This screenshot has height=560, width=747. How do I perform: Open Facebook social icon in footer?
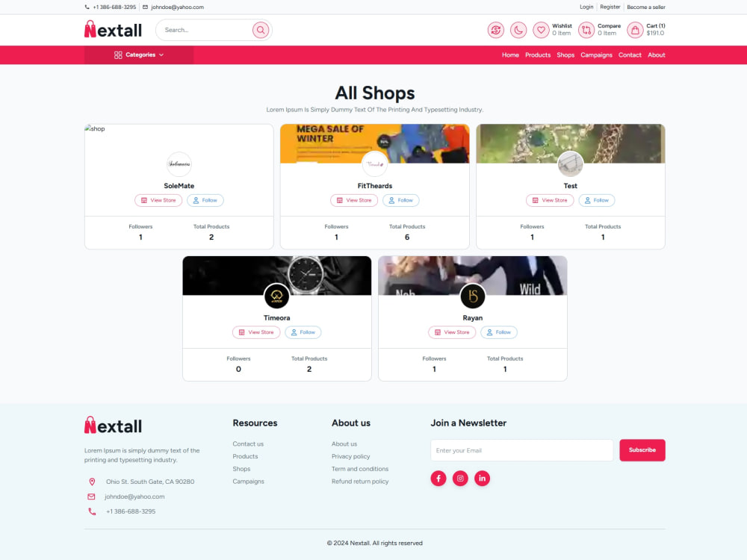pos(438,478)
